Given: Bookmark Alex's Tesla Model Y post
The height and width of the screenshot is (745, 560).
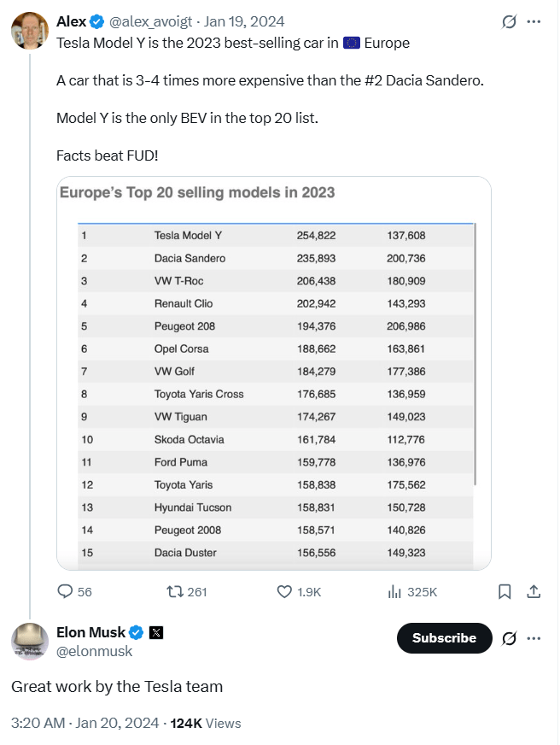Looking at the screenshot, I should click(505, 591).
